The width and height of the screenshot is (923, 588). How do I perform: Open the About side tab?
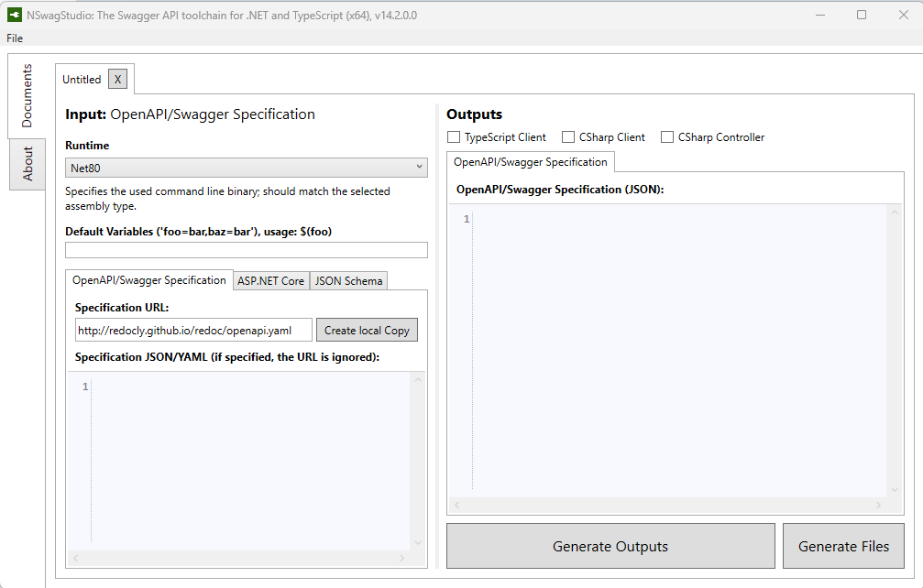tap(27, 164)
